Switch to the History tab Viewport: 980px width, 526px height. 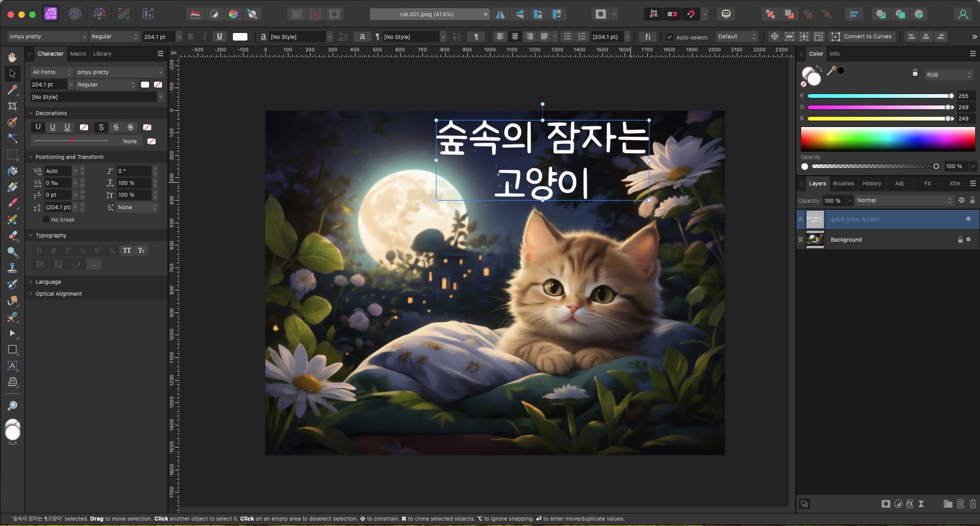click(x=871, y=183)
